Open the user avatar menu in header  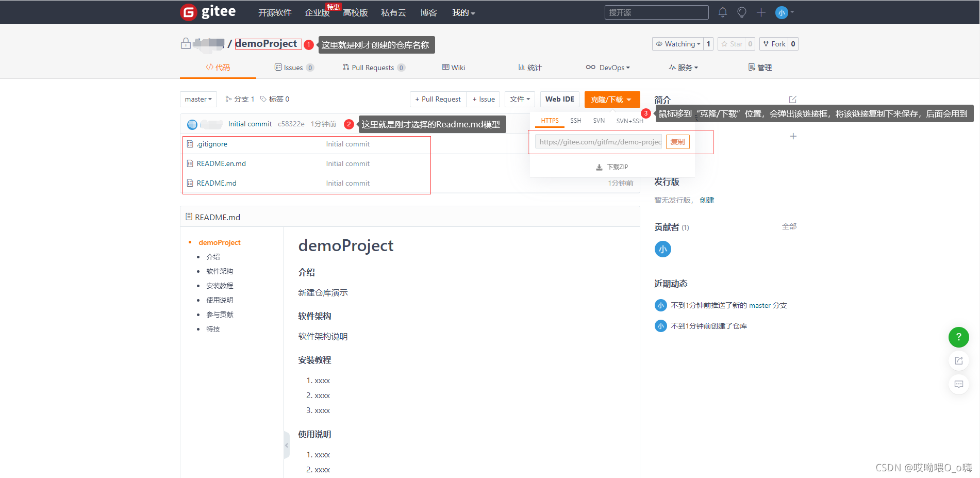[785, 12]
